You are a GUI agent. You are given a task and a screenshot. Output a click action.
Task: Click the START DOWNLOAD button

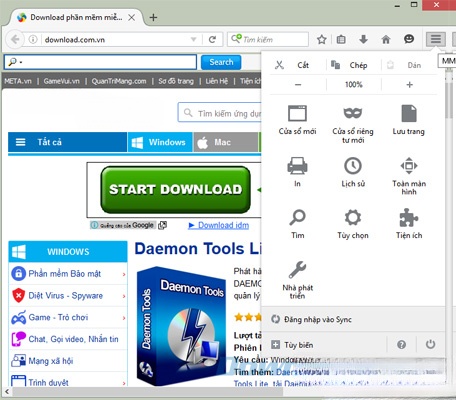click(176, 189)
